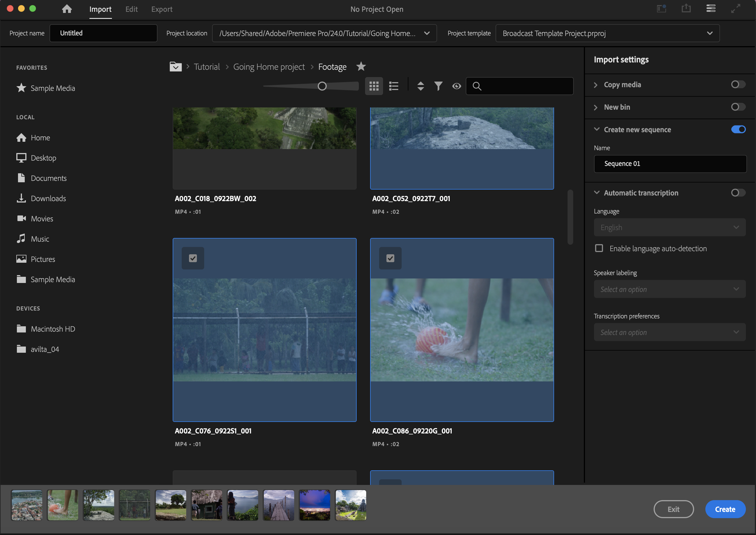The width and height of the screenshot is (756, 535).
Task: Click the Home icon in top bar
Action: (x=67, y=9)
